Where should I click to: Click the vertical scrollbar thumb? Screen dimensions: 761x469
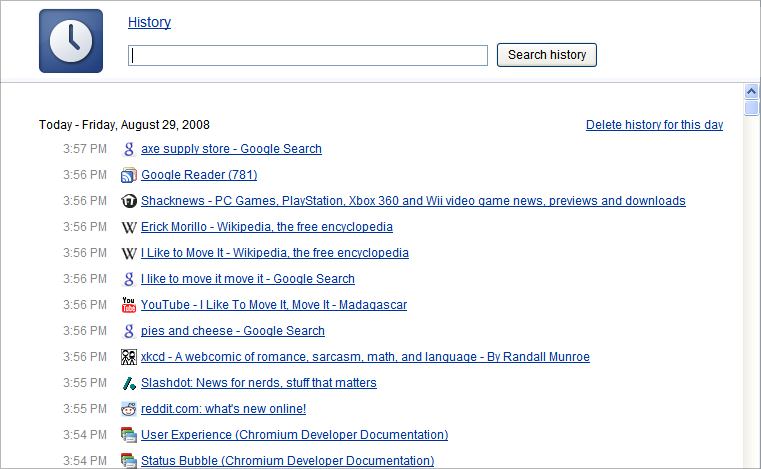751,107
